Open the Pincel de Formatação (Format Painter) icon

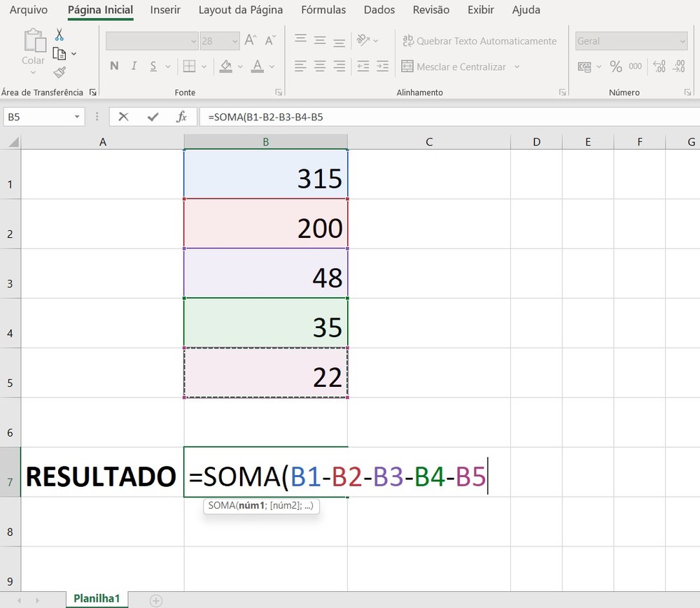[59, 72]
